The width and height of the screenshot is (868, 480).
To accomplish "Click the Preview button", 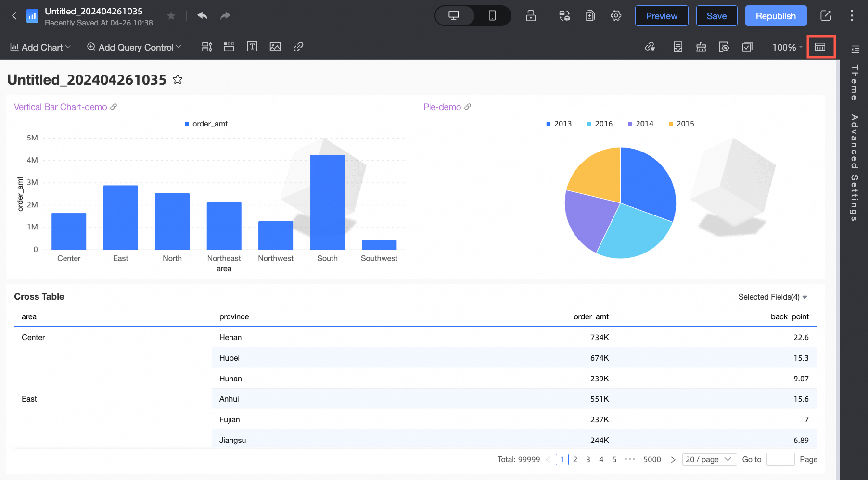I will [661, 16].
